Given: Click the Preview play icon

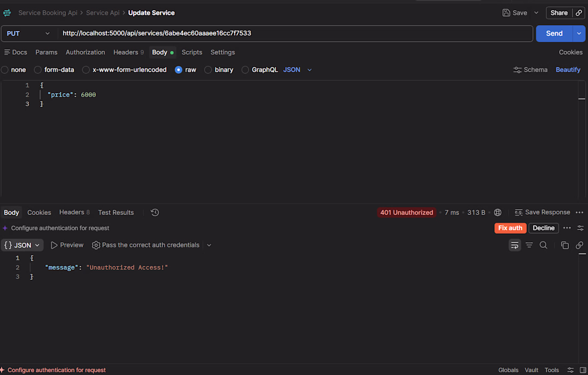Looking at the screenshot, I should click(x=54, y=245).
